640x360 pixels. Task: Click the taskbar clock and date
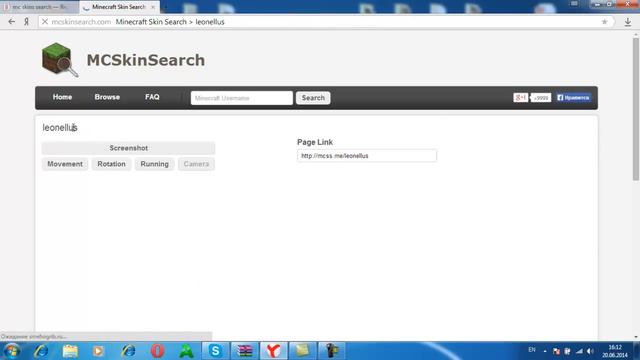click(615, 351)
